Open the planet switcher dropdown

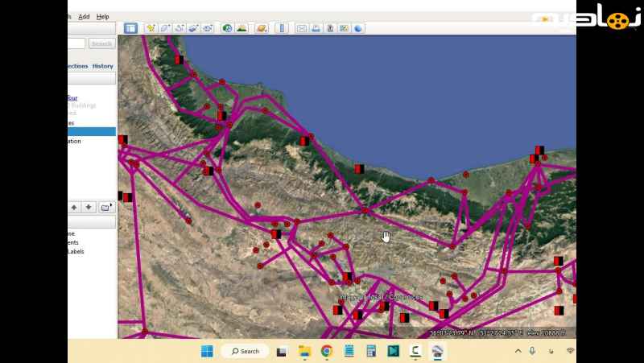(262, 28)
